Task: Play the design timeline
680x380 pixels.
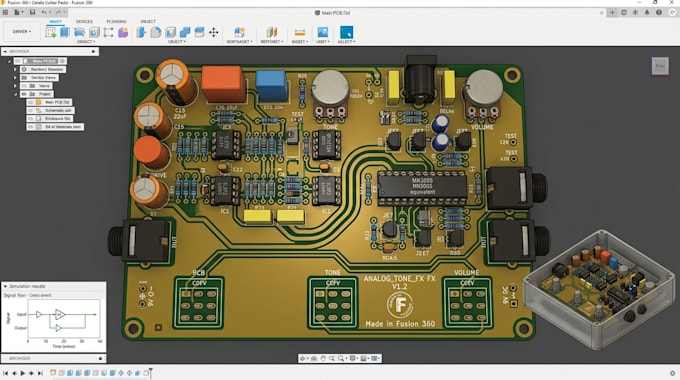Action: tap(23, 373)
